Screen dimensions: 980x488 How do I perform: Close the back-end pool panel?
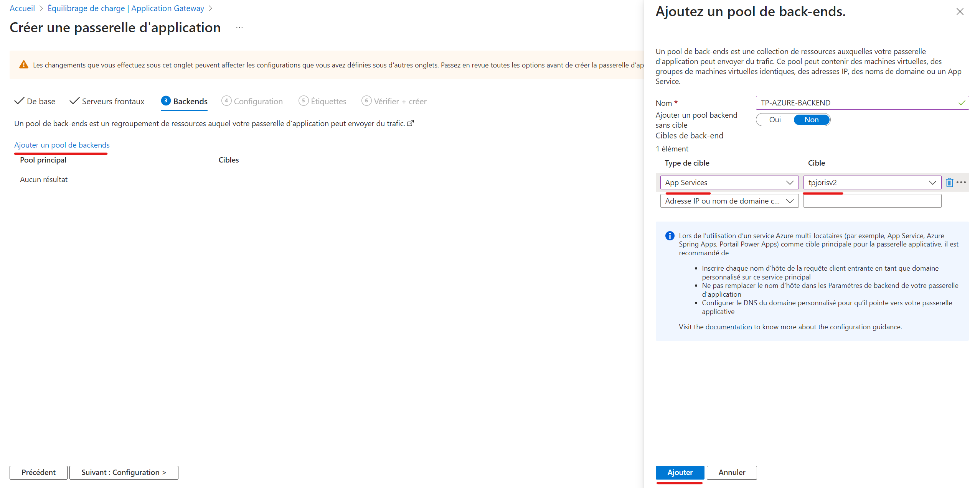click(960, 12)
